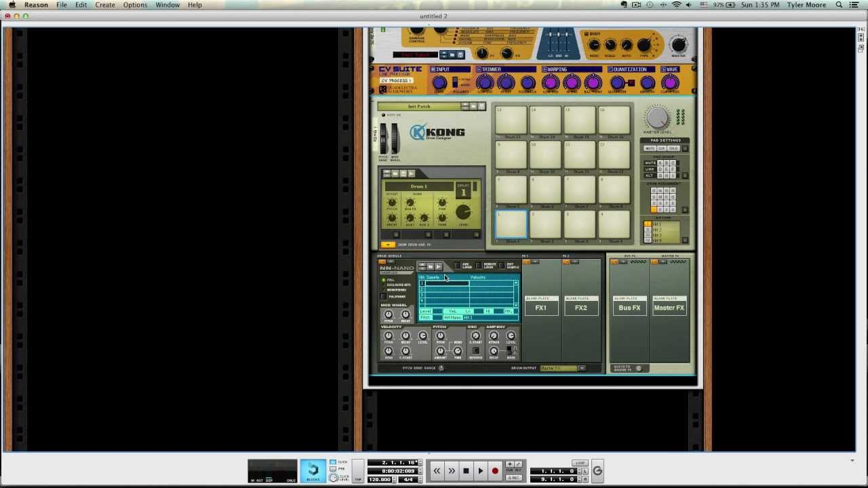Click the Stop transport button
The height and width of the screenshot is (488, 868).
pos(466,470)
